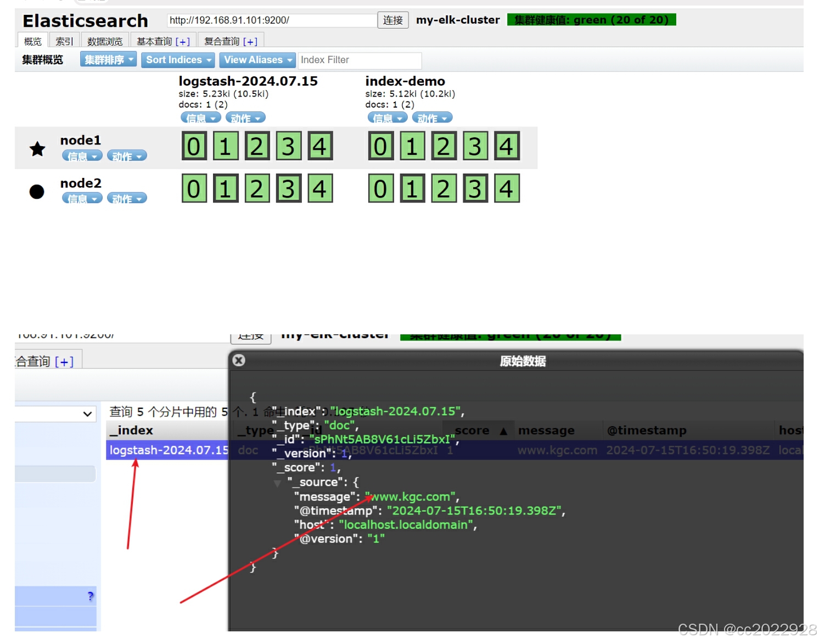Screen dimensions: 819x644
Task: Close the 原始数据 raw data dialog
Action: click(239, 360)
